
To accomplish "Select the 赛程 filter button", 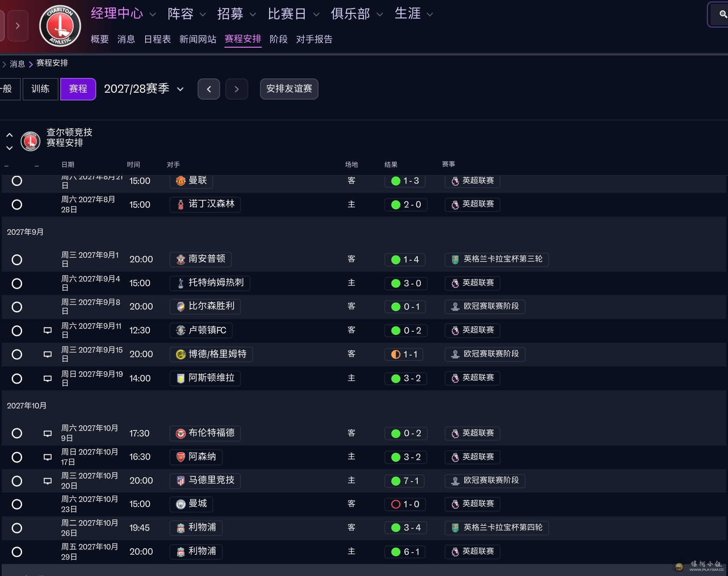I will [78, 89].
